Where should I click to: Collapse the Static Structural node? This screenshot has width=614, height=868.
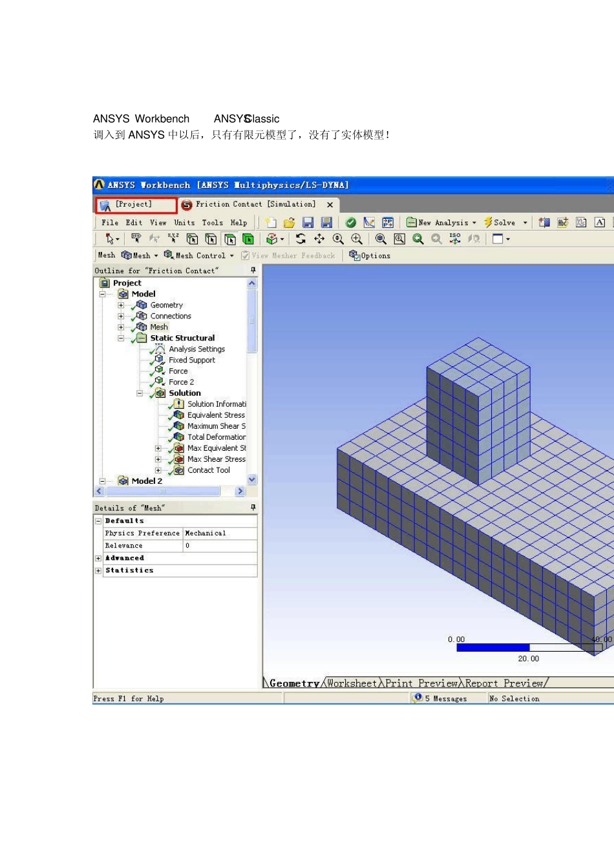click(121, 338)
